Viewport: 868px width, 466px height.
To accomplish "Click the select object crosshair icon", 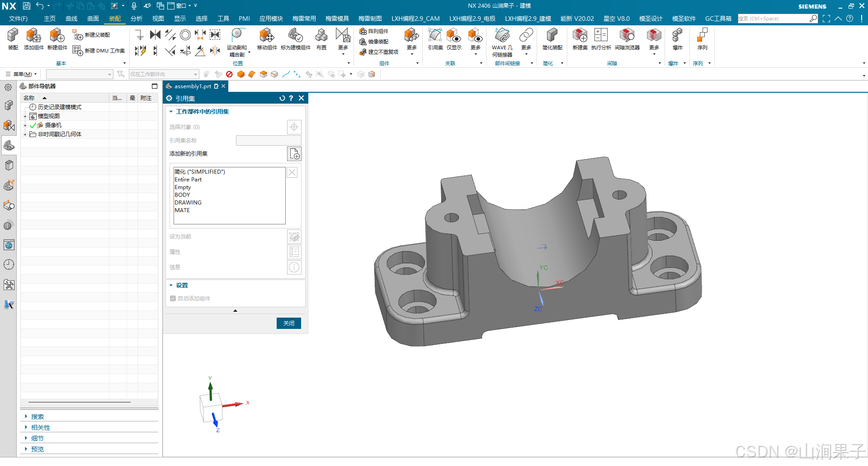I will pyautogui.click(x=294, y=127).
